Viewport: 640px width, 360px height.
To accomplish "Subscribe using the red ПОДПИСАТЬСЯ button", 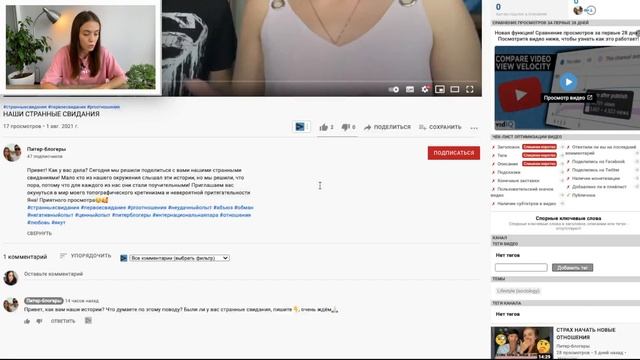I will coord(453,153).
